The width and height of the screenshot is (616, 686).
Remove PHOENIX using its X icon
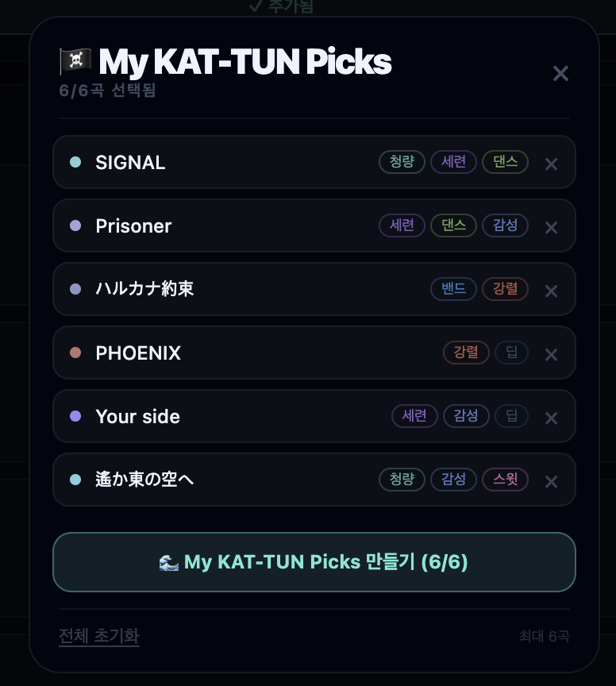552,355
